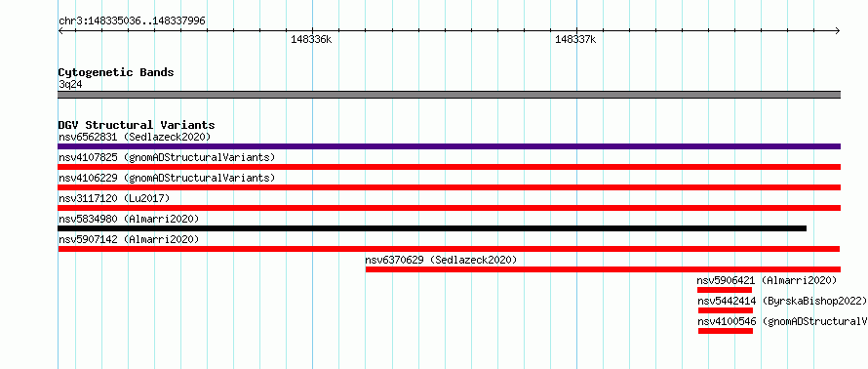This screenshot has width=868, height=369.
Task: Open the nsv3117120 (Lu2017) label
Action: coord(114,198)
